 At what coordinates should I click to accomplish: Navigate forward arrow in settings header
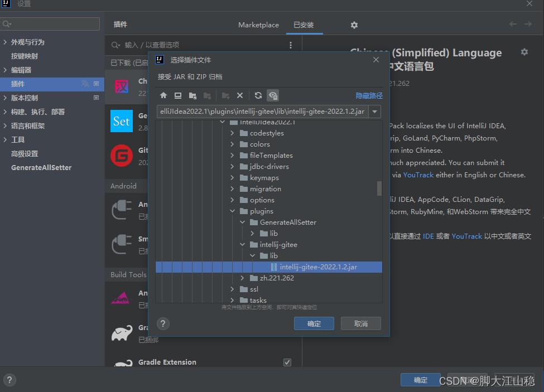click(x=528, y=24)
